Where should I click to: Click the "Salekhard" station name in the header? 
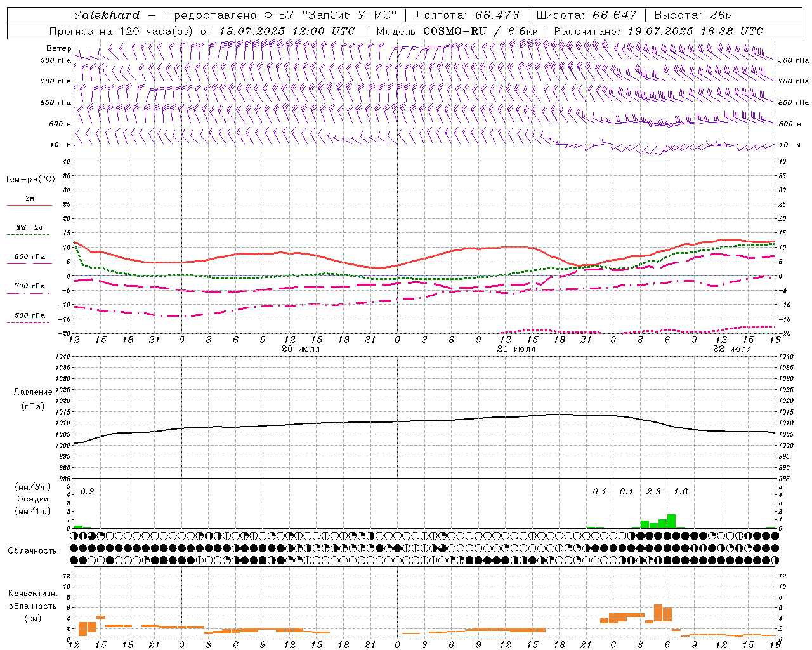click(106, 15)
